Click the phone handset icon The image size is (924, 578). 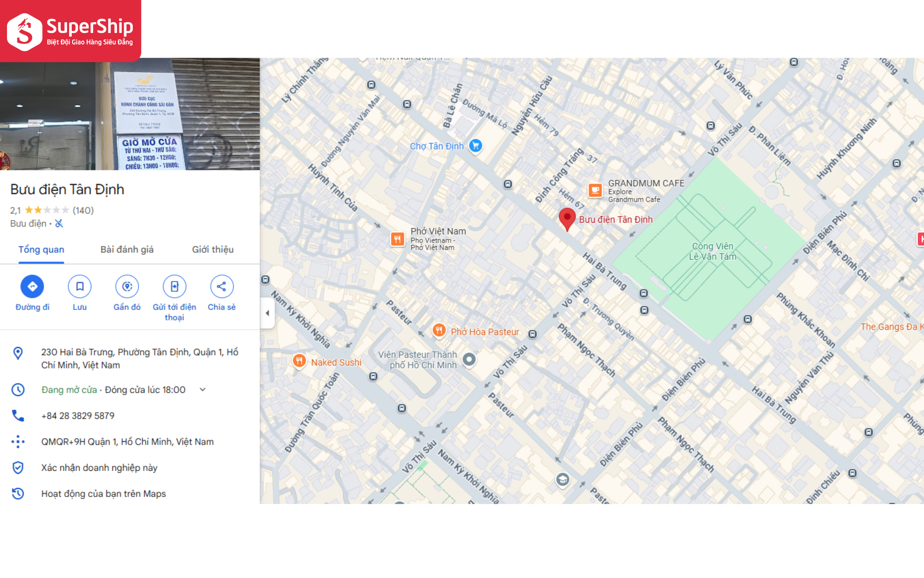coord(18,416)
